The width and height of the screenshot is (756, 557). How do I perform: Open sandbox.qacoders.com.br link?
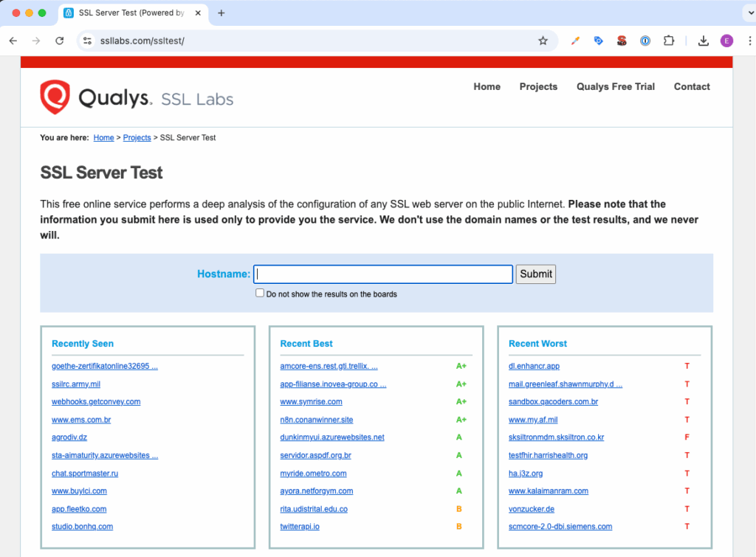coord(553,402)
